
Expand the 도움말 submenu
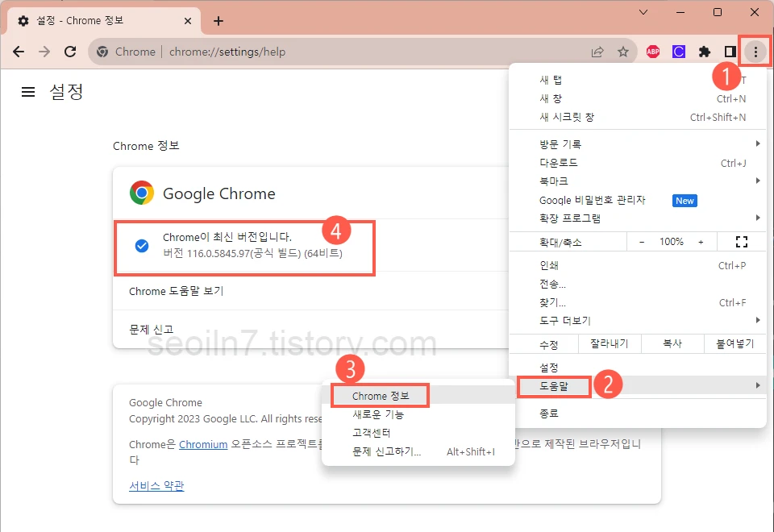637,386
